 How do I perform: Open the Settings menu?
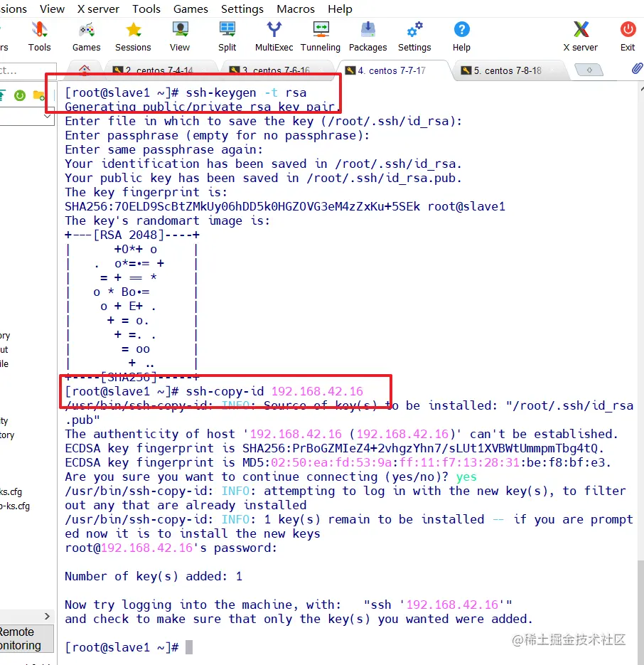242,9
